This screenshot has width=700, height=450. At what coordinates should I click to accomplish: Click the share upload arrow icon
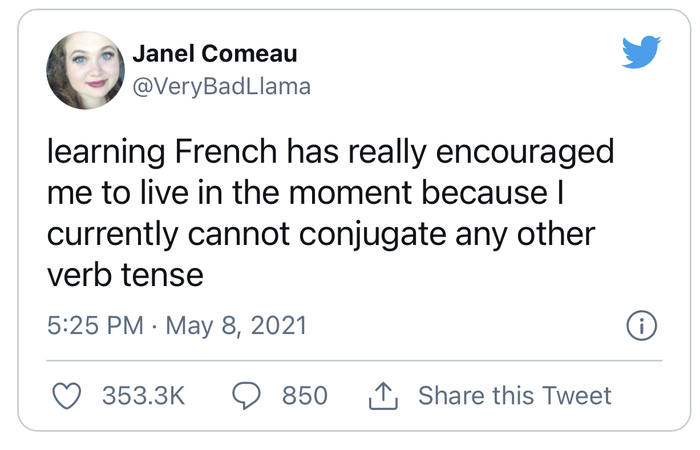click(383, 396)
